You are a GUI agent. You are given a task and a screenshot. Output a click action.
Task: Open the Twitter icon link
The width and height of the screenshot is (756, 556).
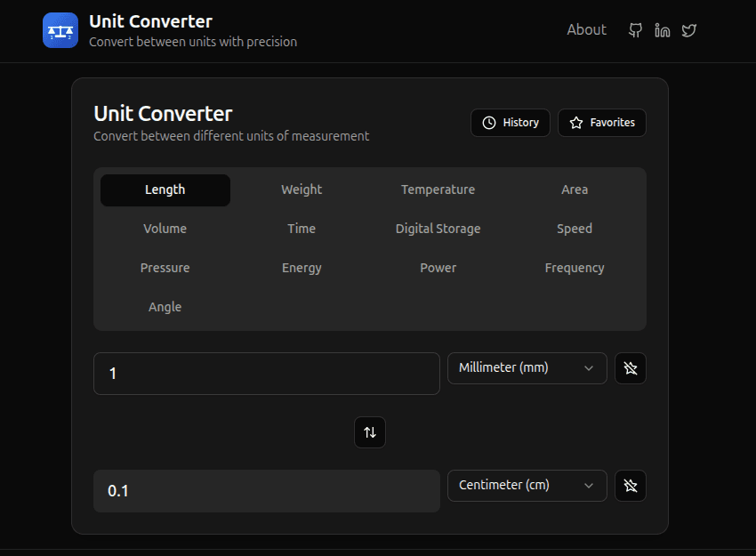688,30
